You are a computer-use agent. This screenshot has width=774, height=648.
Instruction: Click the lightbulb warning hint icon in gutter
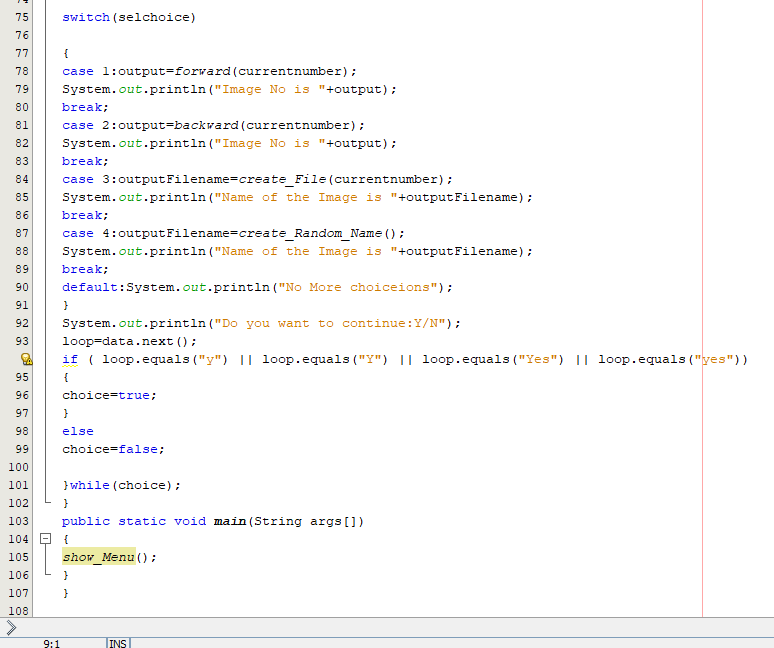(27, 359)
